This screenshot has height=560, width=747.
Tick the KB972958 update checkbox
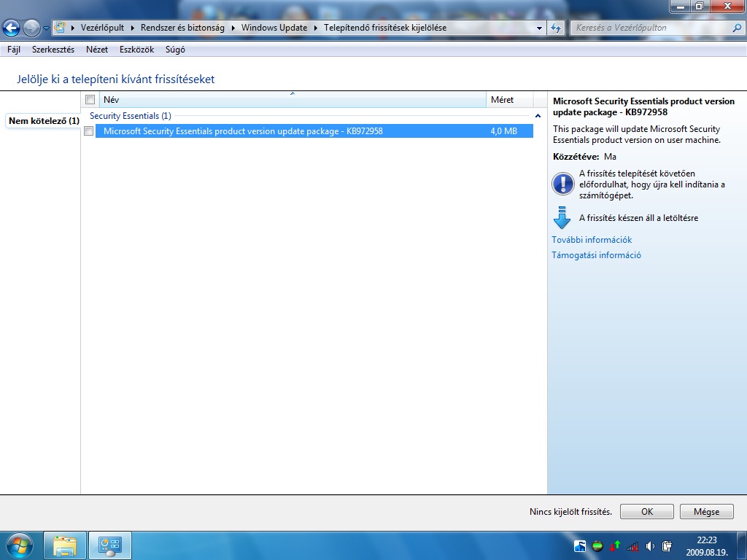click(89, 131)
